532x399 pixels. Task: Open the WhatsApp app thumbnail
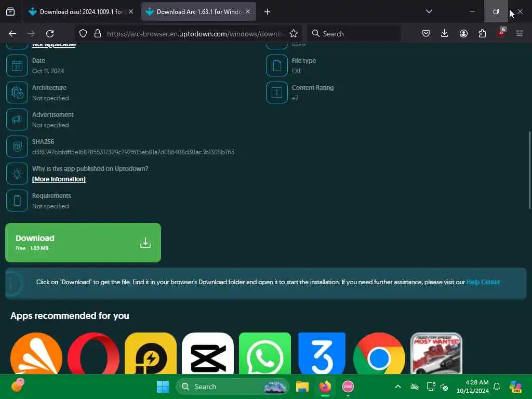pos(265,353)
